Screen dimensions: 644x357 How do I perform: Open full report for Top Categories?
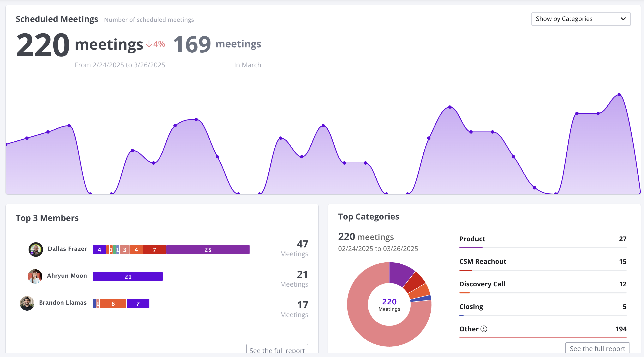pos(597,348)
